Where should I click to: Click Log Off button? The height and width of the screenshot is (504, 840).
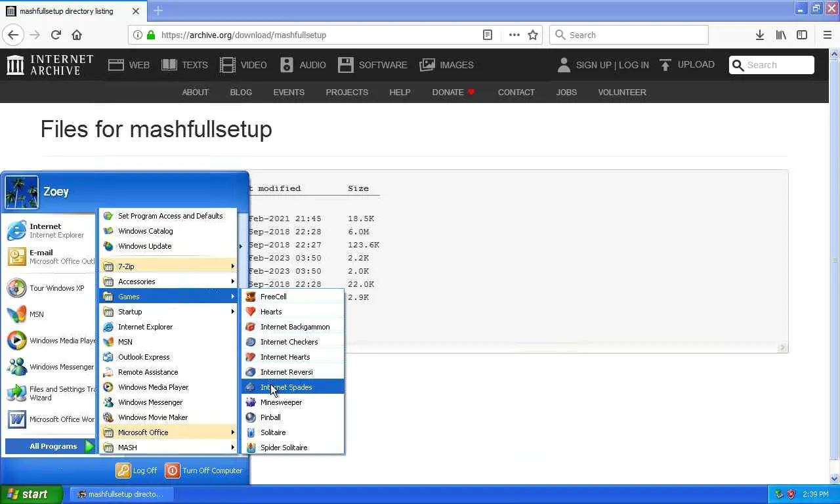click(137, 471)
